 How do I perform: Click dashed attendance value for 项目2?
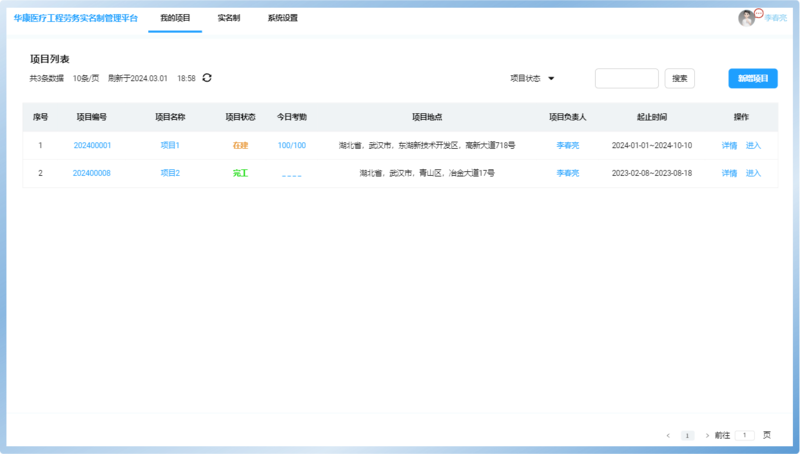click(x=292, y=175)
